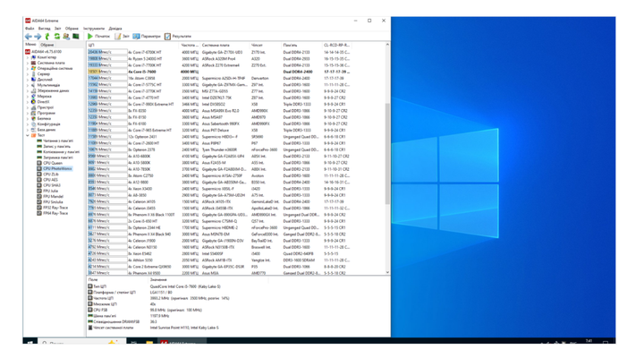
Task: Select База даних icon in tree
Action: (x=34, y=130)
